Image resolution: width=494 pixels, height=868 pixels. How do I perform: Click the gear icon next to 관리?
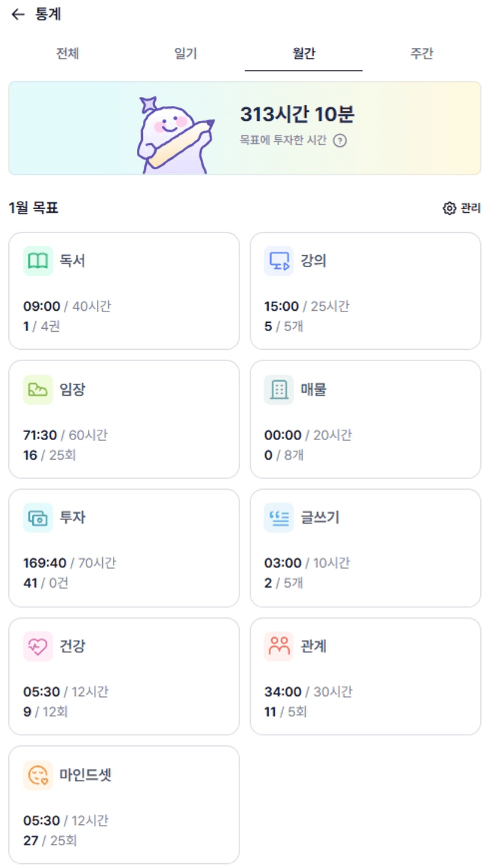449,209
